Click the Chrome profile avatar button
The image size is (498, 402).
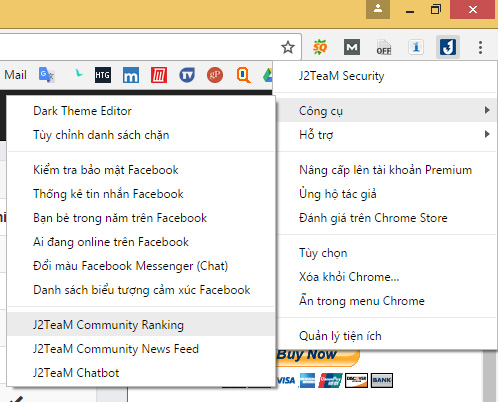pyautogui.click(x=378, y=9)
